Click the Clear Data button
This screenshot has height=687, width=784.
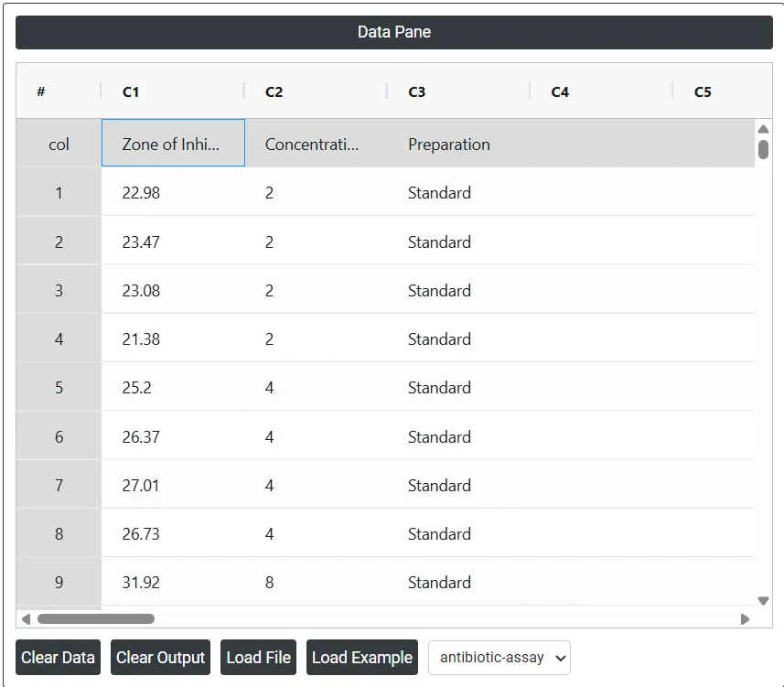pyautogui.click(x=58, y=658)
